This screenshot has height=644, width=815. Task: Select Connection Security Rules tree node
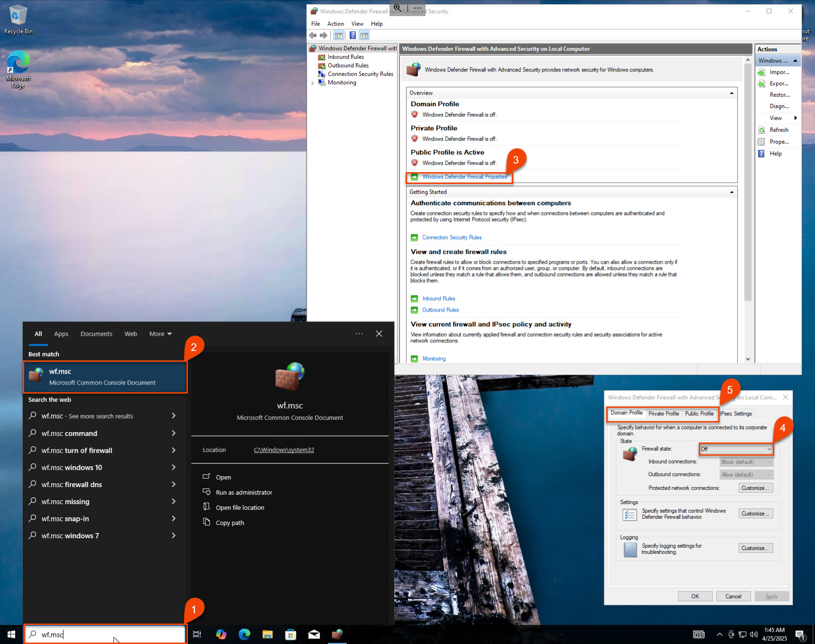tap(361, 74)
